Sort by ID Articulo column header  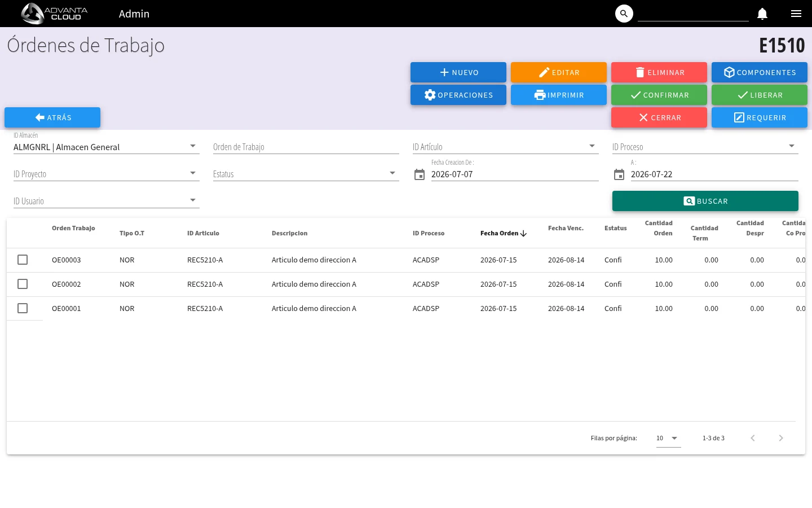203,233
